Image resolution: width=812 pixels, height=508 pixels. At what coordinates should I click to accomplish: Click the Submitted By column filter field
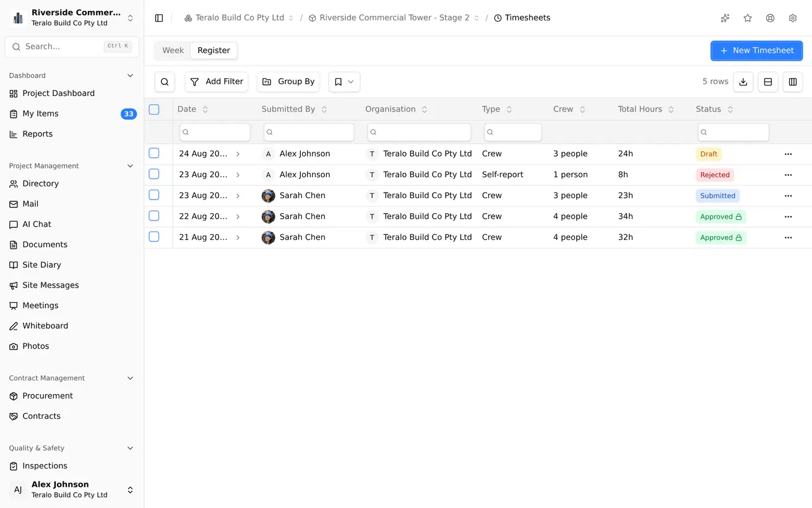(x=309, y=132)
